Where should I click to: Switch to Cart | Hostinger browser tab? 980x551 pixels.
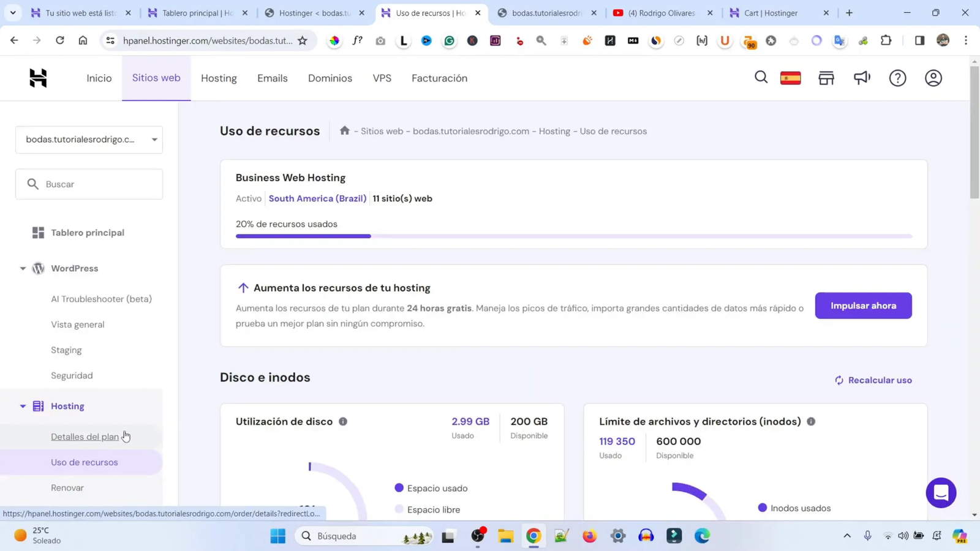(x=778, y=13)
